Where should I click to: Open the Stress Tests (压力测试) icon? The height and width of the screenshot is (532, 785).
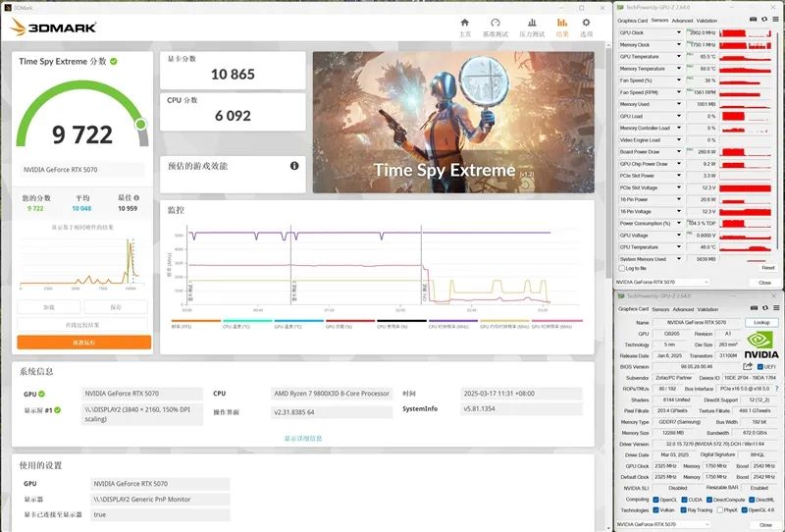(x=532, y=23)
